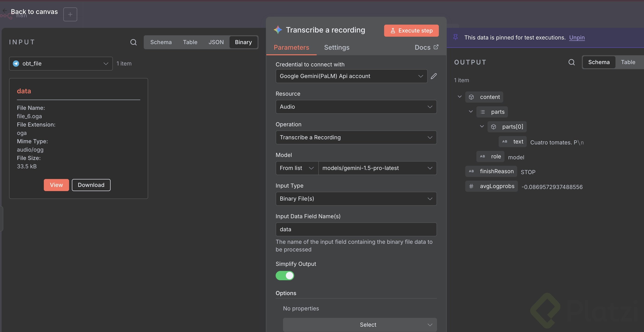Viewport: 644px width, 332px height.
Task: Click the Execute step button
Action: (x=411, y=31)
